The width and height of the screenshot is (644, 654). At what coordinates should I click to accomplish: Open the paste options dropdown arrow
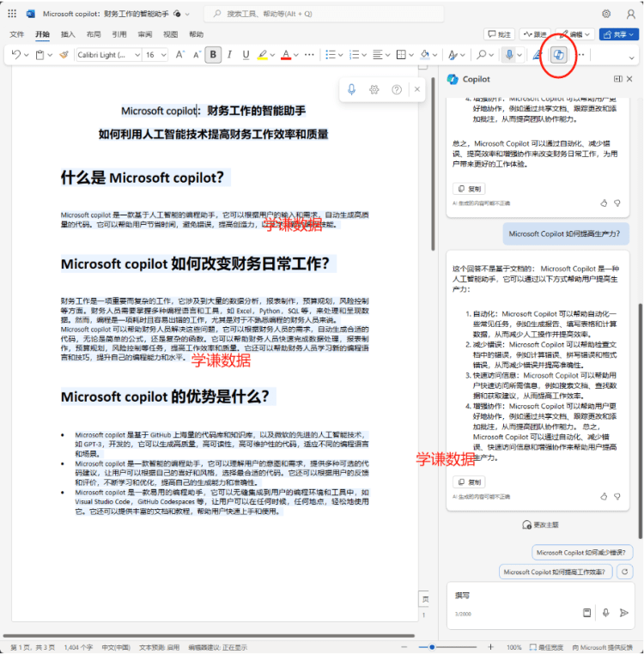pos(50,55)
